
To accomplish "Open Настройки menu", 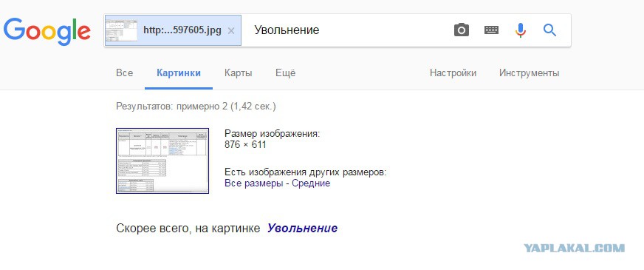I will pos(453,73).
